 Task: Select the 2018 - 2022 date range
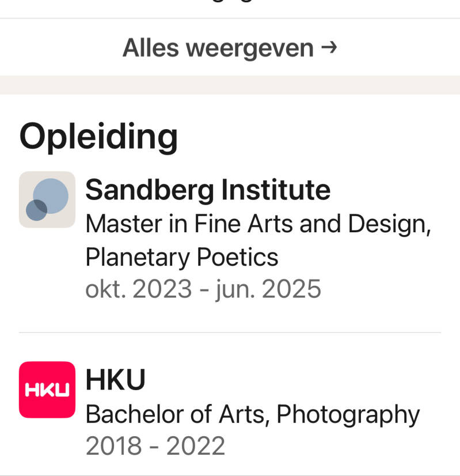coord(155,446)
